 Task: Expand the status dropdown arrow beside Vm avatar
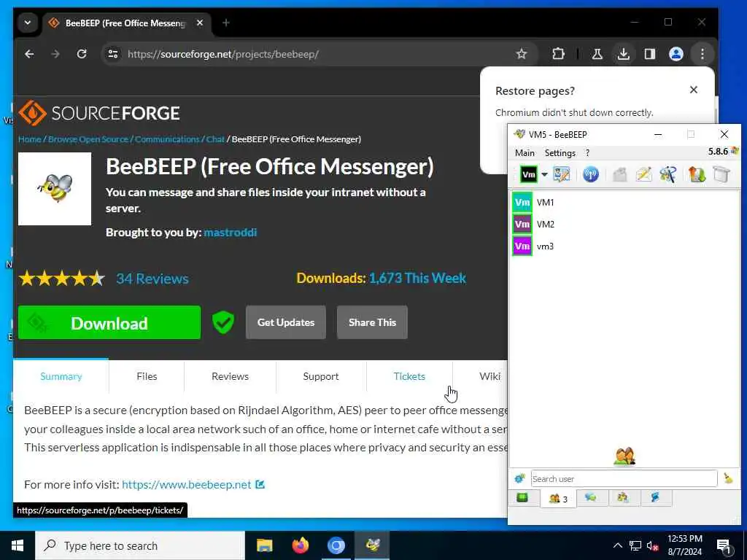point(544,175)
